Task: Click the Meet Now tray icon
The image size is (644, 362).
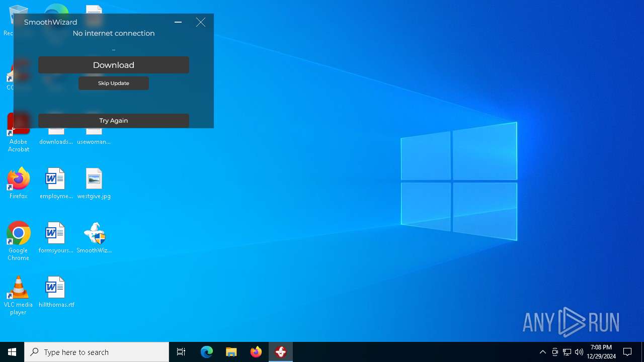Action: (x=555, y=352)
